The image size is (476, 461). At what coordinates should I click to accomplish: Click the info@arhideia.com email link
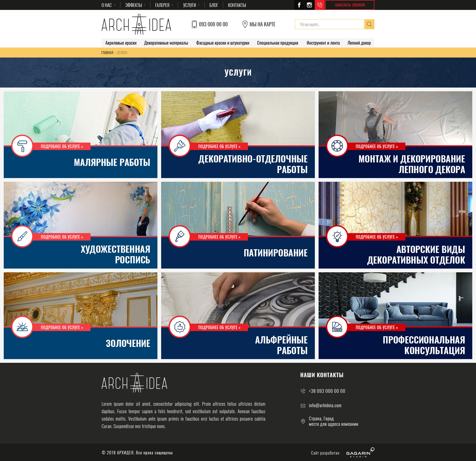(325, 405)
